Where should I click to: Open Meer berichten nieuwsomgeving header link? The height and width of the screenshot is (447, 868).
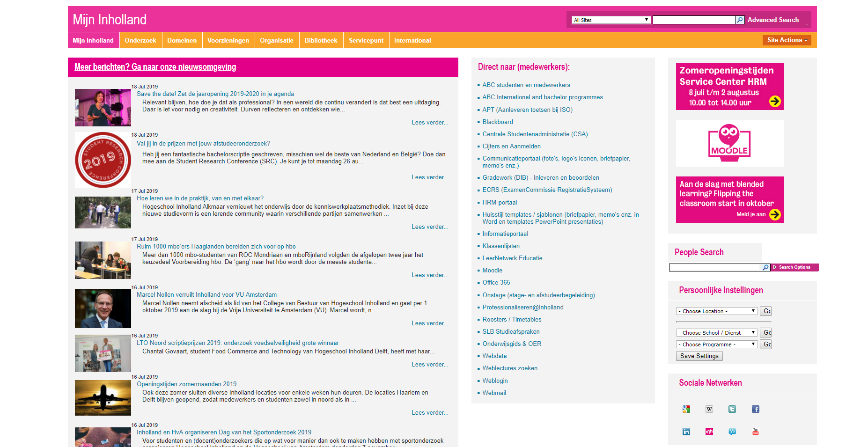click(155, 67)
